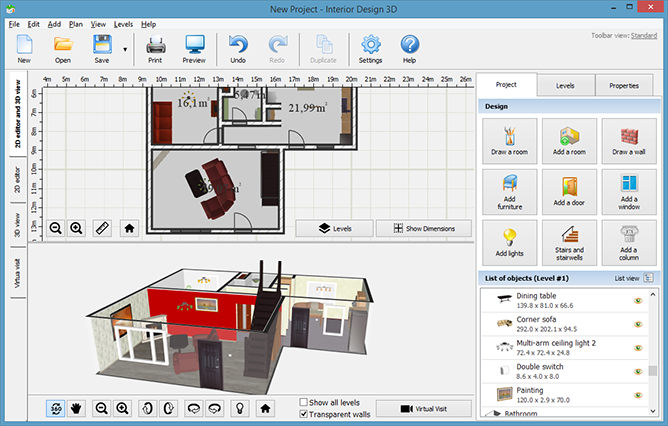Open Help question mark icon
This screenshot has height=426, width=668.
click(x=409, y=49)
